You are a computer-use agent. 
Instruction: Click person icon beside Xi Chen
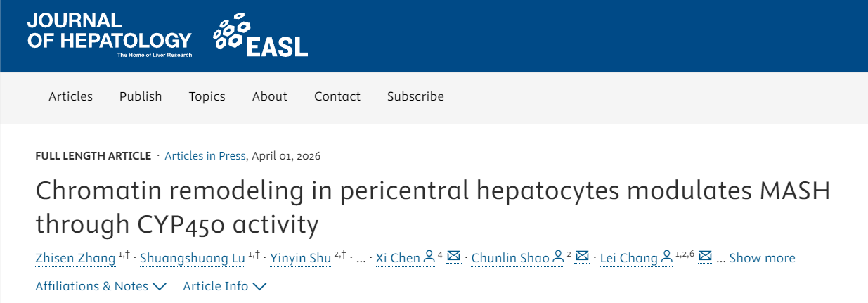(x=429, y=257)
